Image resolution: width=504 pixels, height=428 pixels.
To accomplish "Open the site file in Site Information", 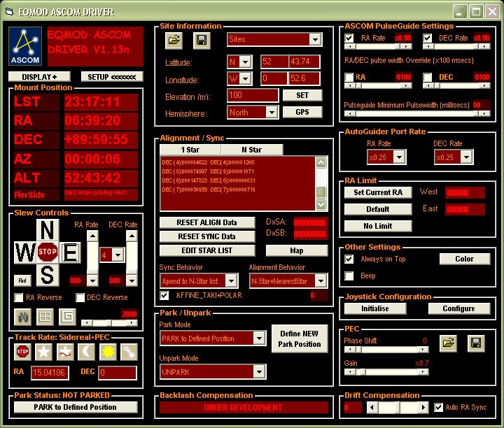I will pyautogui.click(x=174, y=41).
